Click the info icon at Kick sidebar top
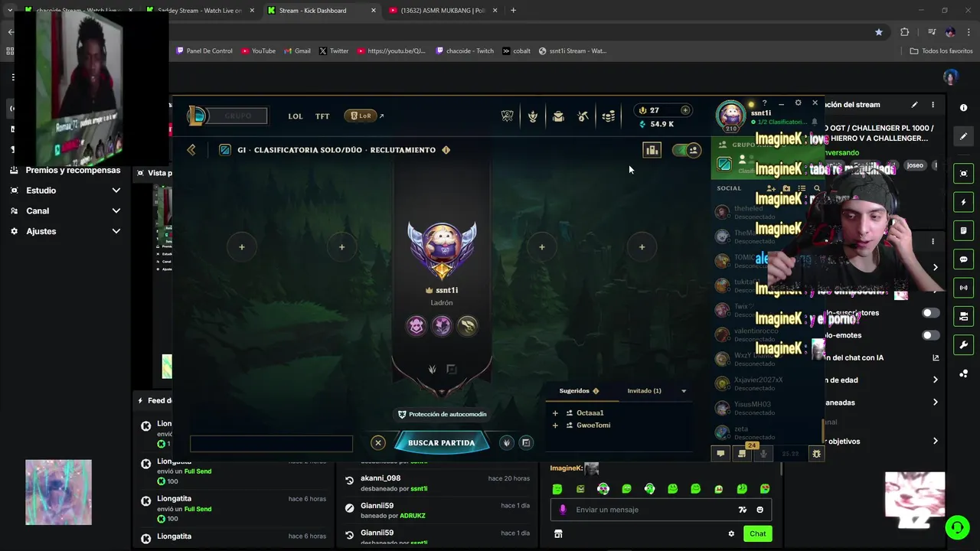980x551 pixels. point(964,108)
